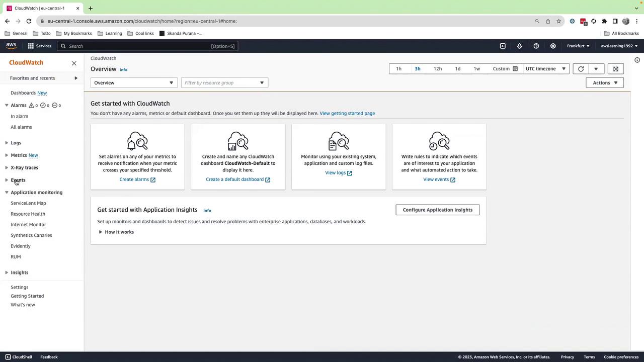644x362 pixels.
Task: Open the Actions dropdown menu
Action: 605,83
